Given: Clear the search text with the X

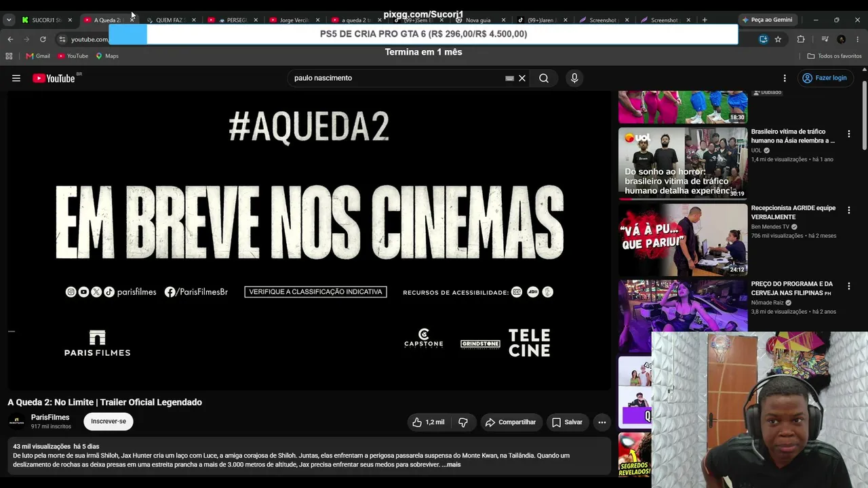Looking at the screenshot, I should [x=522, y=78].
